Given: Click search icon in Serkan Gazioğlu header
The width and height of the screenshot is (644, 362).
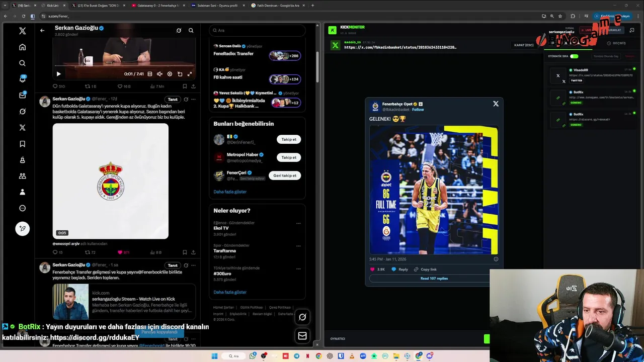Looking at the screenshot, I should [x=191, y=30].
